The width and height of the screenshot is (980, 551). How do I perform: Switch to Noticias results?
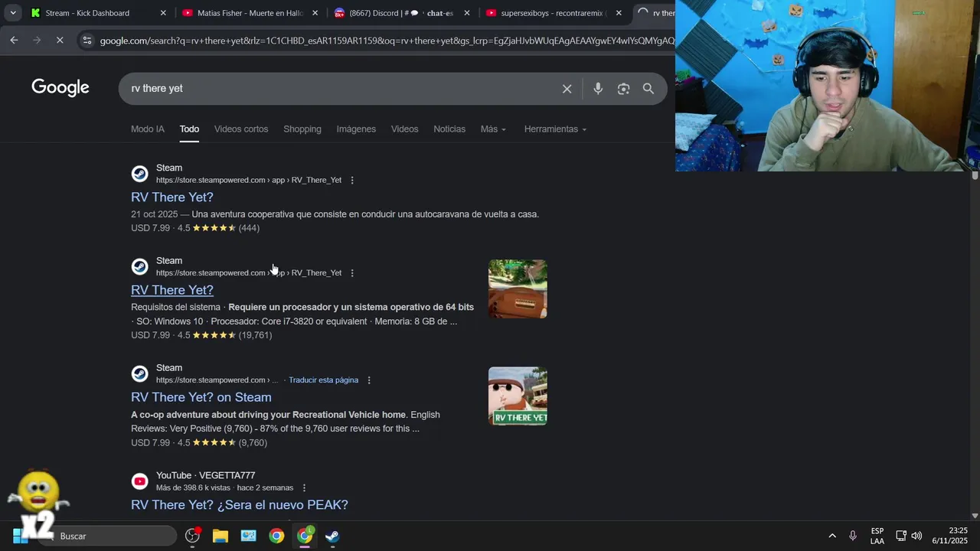(x=449, y=129)
